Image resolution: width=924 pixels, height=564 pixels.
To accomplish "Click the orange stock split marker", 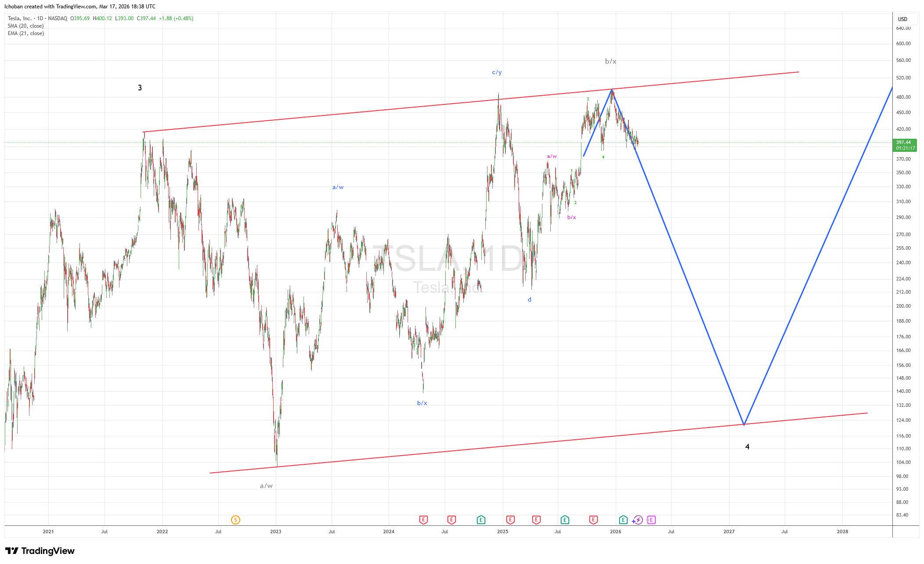I will (235, 520).
